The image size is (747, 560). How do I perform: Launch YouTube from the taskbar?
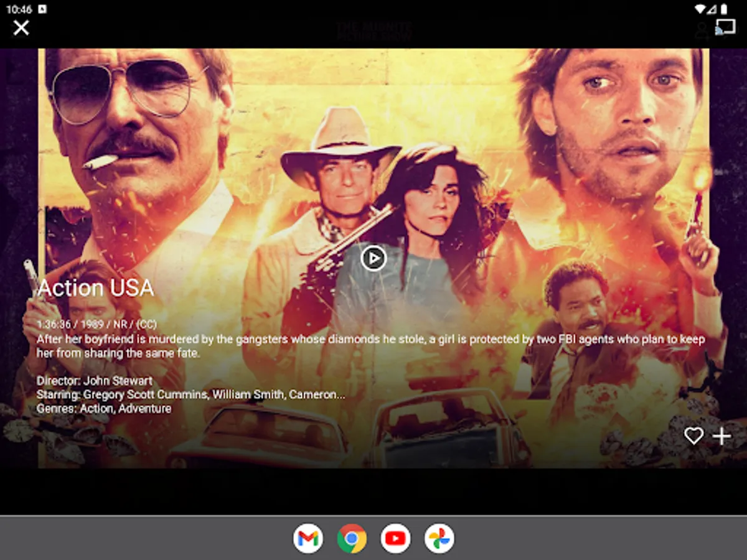tap(395, 538)
